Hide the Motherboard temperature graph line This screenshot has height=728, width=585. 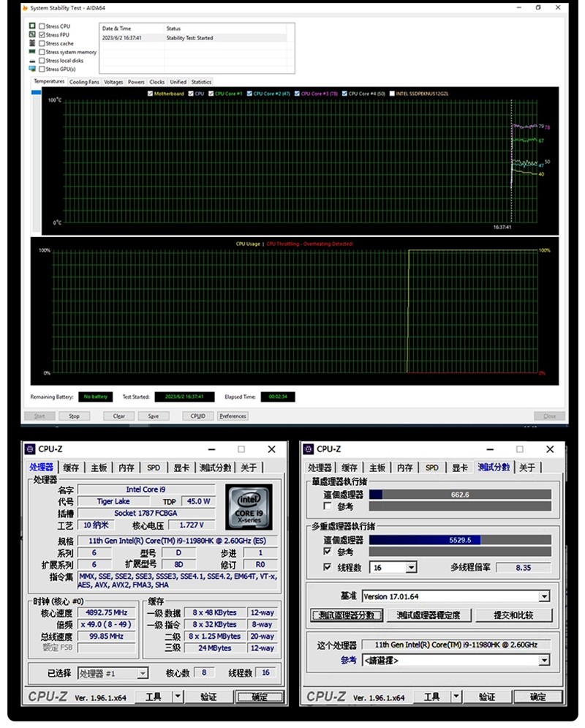151,94
